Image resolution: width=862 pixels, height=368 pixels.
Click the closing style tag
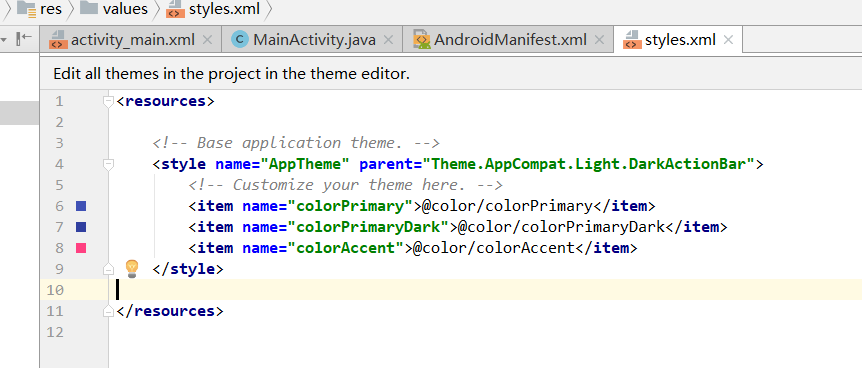[188, 269]
